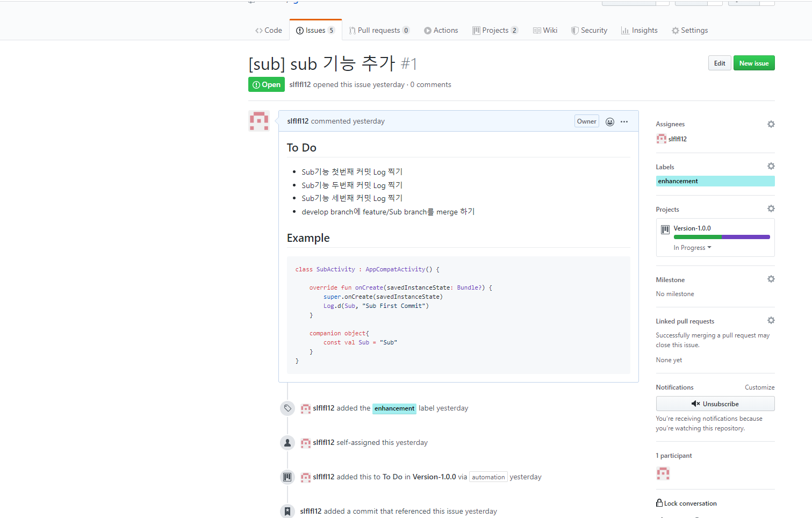
Task: Open the Labels settings gear
Action: (x=771, y=166)
